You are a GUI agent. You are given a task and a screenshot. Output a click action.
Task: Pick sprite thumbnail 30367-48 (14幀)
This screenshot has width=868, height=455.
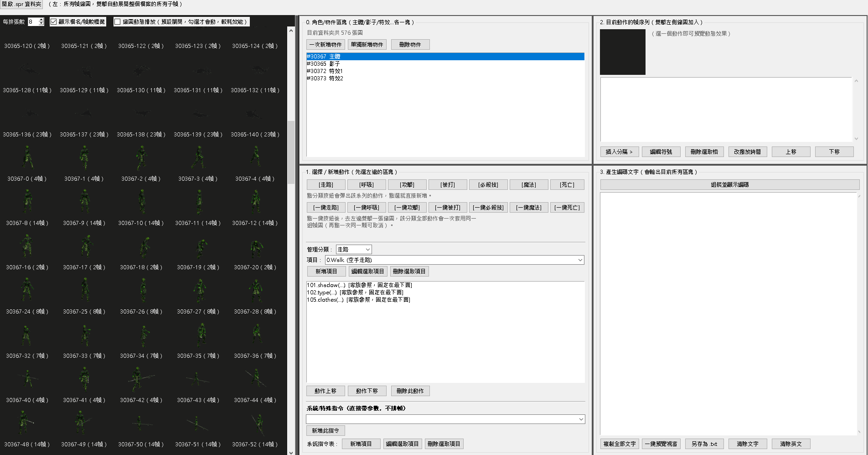pyautogui.click(x=27, y=423)
